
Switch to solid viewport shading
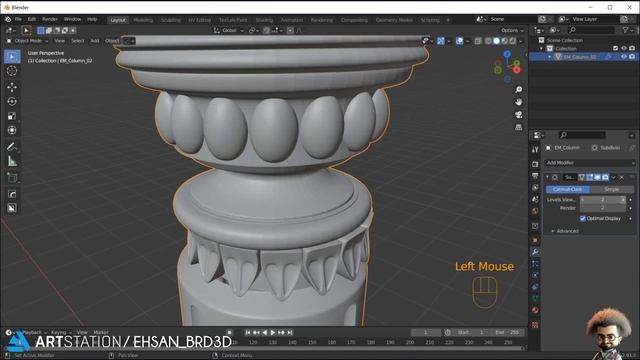(x=496, y=41)
